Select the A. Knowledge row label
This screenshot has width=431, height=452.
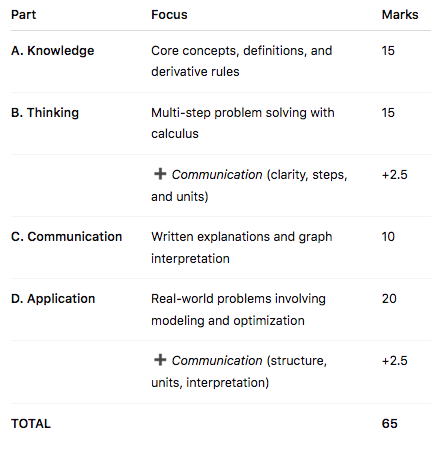[53, 51]
